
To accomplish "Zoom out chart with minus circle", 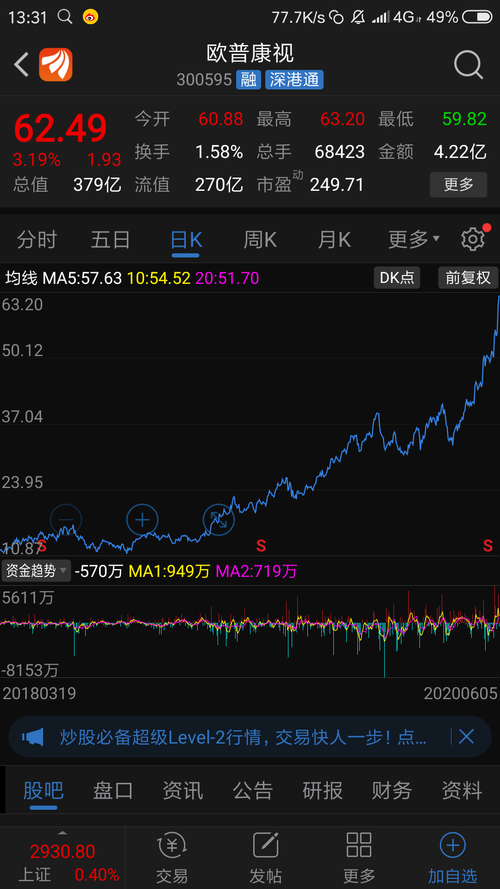I will [x=66, y=519].
